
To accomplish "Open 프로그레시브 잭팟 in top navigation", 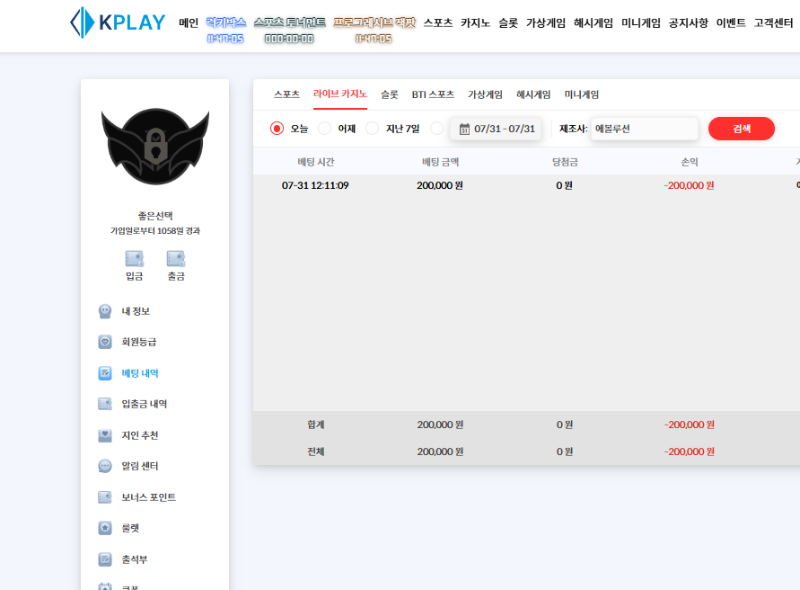I will click(374, 23).
